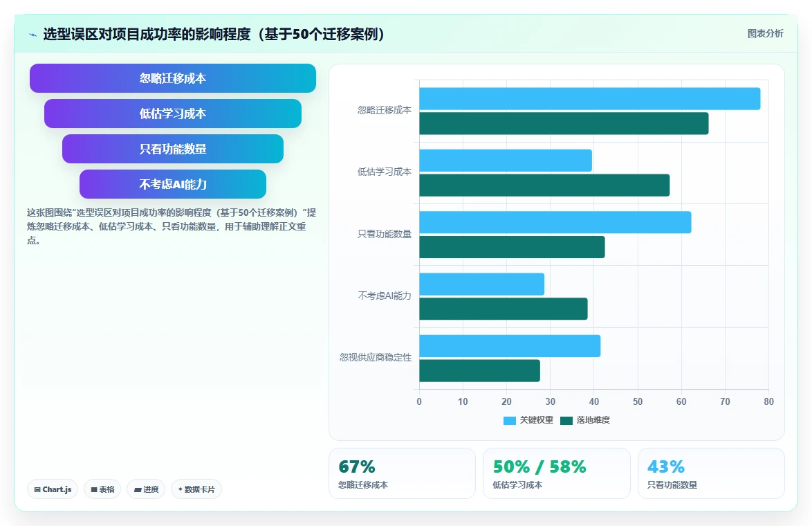This screenshot has height=526, width=812.
Task: Click blue 关键权重 bar for 忽视供应商稳定性
Action: [510, 346]
